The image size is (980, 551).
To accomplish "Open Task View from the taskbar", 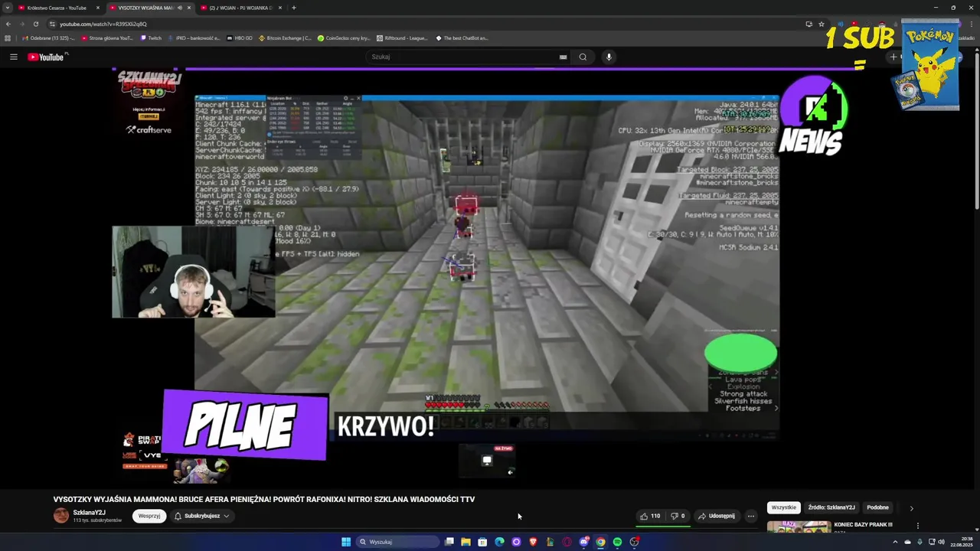I will [x=449, y=542].
